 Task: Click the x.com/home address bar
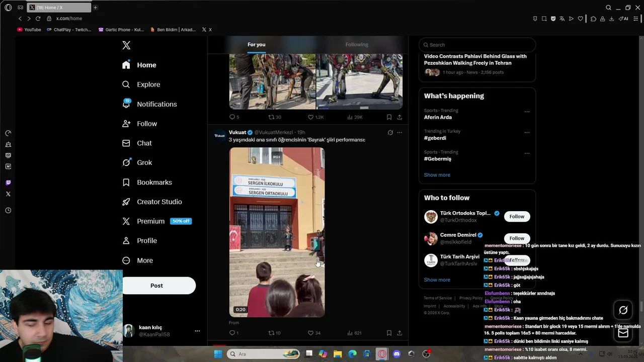(69, 19)
